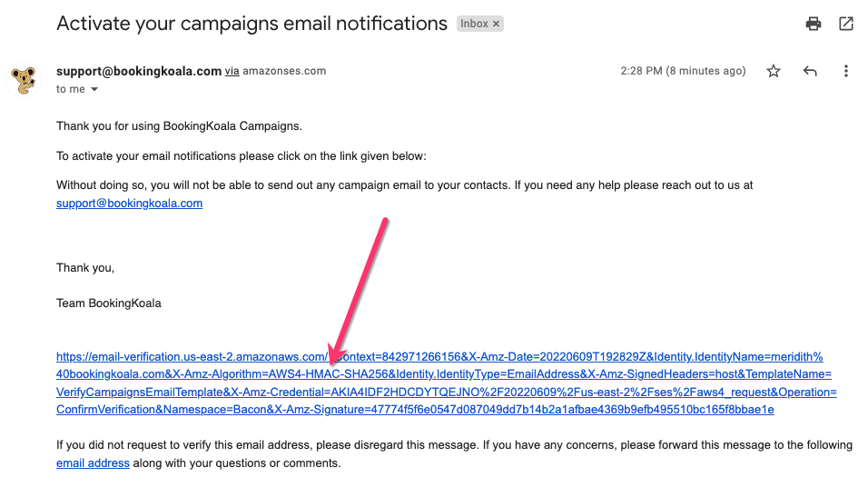Print this email using the printer icon
868x487 pixels.
[x=814, y=24]
